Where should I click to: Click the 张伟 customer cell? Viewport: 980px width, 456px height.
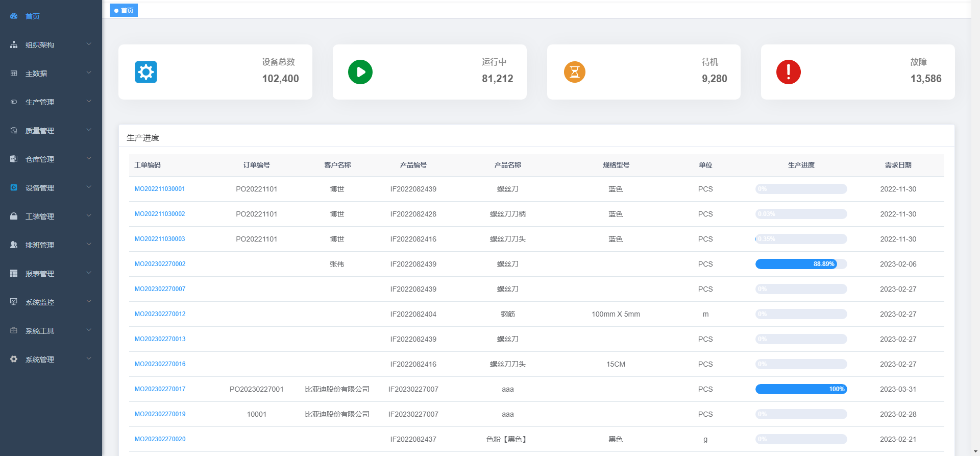pyautogui.click(x=337, y=264)
